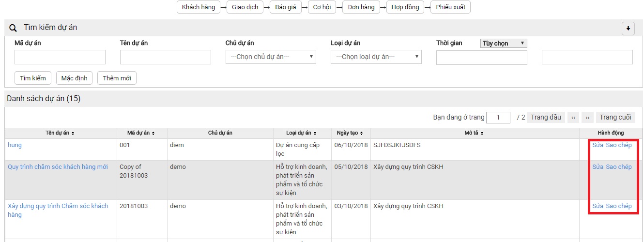Click the Tìm kiếm button

click(x=33, y=78)
